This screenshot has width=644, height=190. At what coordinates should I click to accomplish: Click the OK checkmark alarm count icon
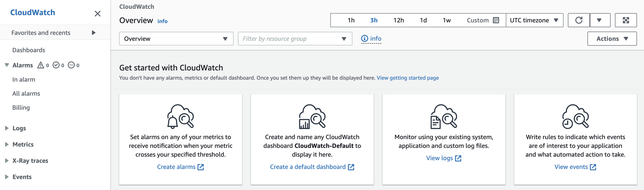point(56,65)
